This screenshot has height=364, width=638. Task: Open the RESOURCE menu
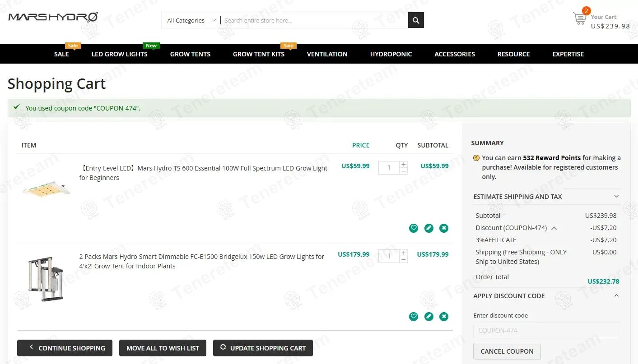[x=513, y=54]
